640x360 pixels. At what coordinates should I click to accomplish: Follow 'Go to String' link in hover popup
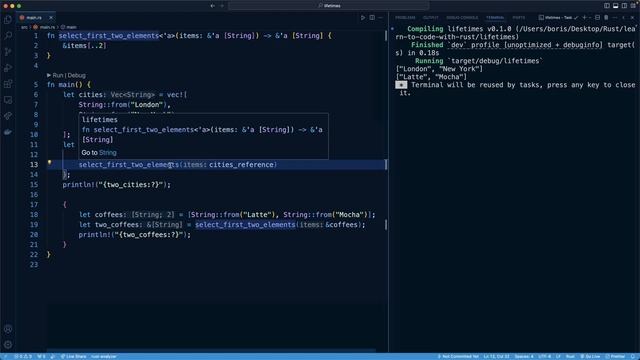pyautogui.click(x=108, y=153)
